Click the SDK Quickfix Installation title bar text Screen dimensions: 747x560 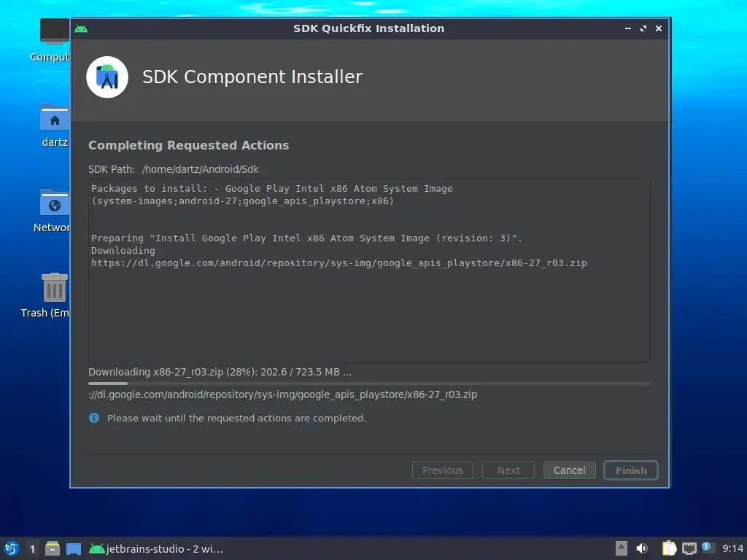368,28
